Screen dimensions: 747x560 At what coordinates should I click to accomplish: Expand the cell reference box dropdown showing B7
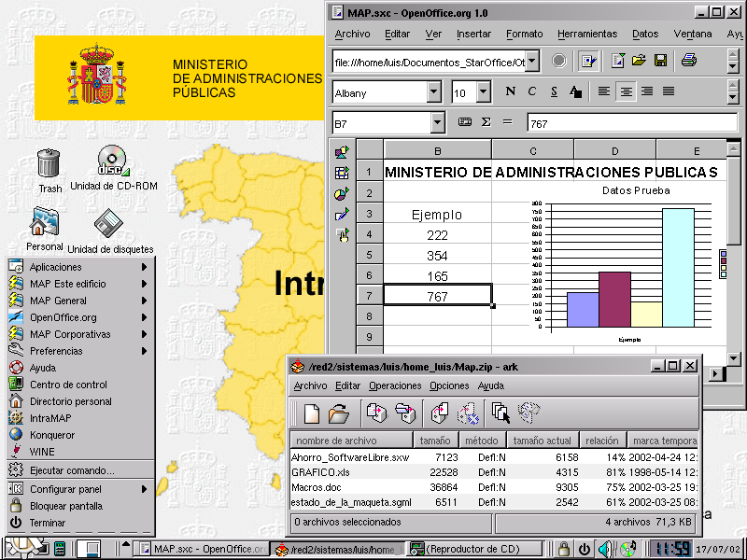[x=438, y=122]
